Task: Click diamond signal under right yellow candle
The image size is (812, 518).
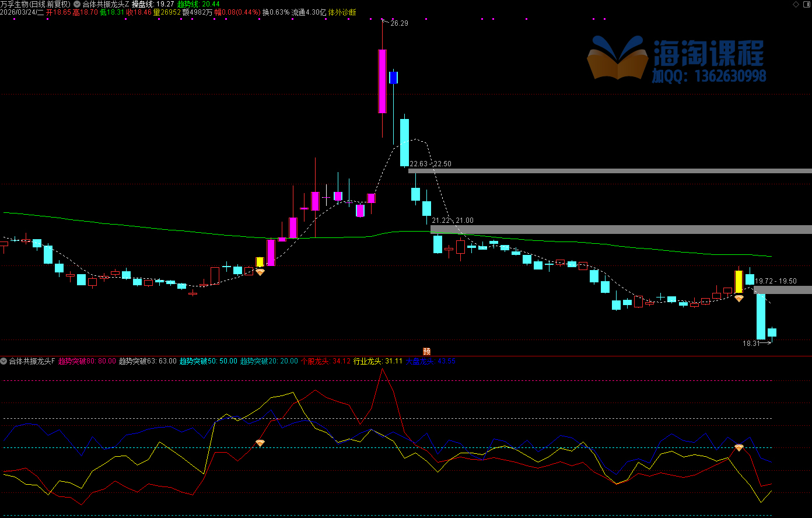Action: coord(738,298)
